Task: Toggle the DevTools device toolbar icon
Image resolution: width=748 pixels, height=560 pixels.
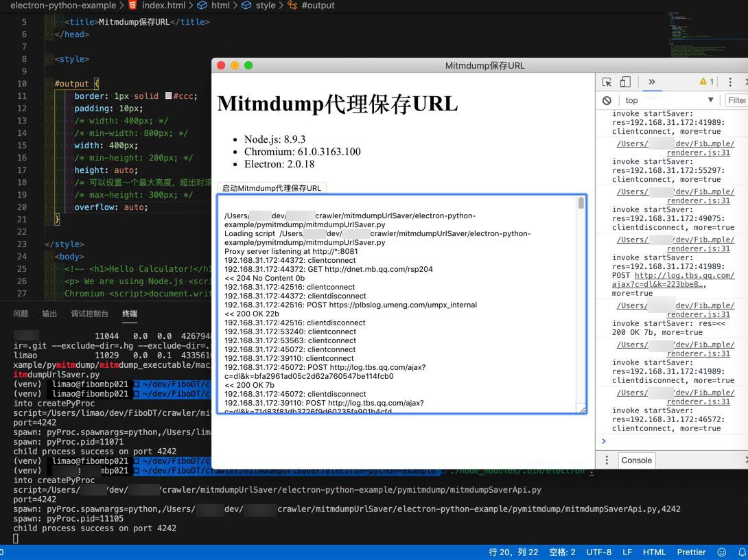Action: tap(625, 82)
